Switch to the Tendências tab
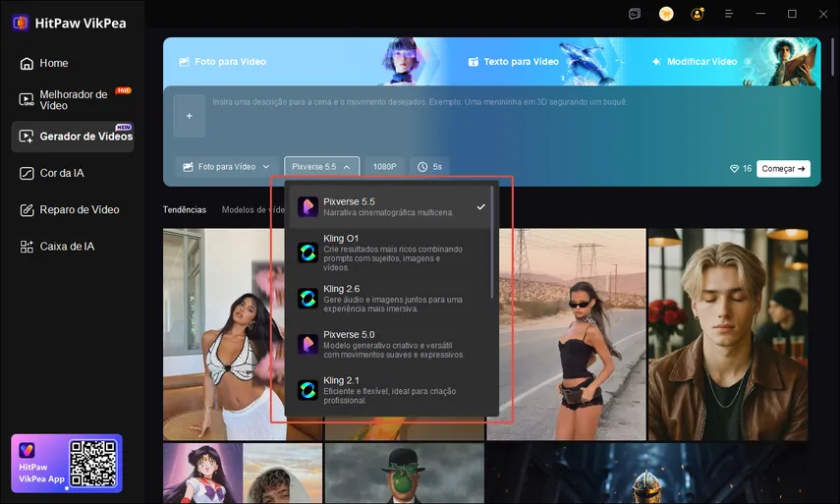This screenshot has width=840, height=504. (x=185, y=210)
